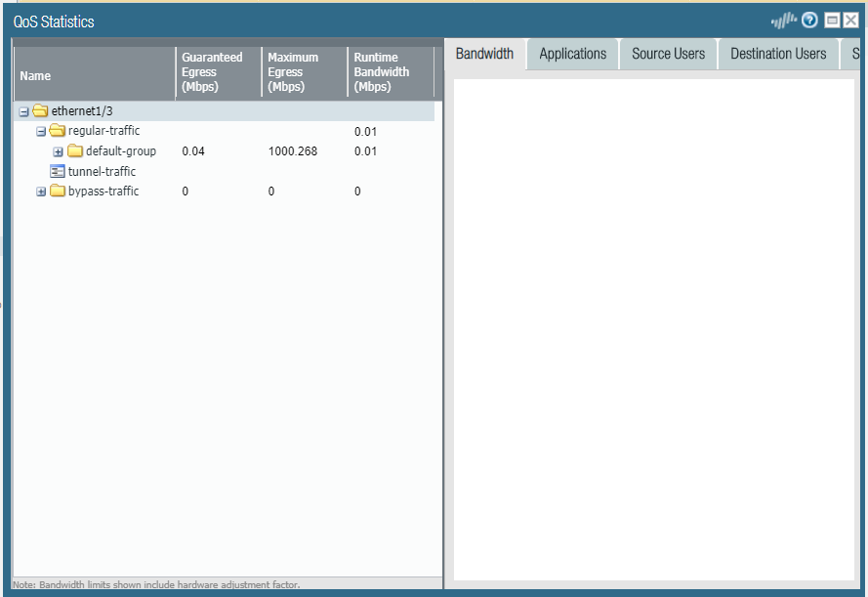Collapse the ethernet1/3 tree node
The image size is (868, 597).
coord(23,111)
